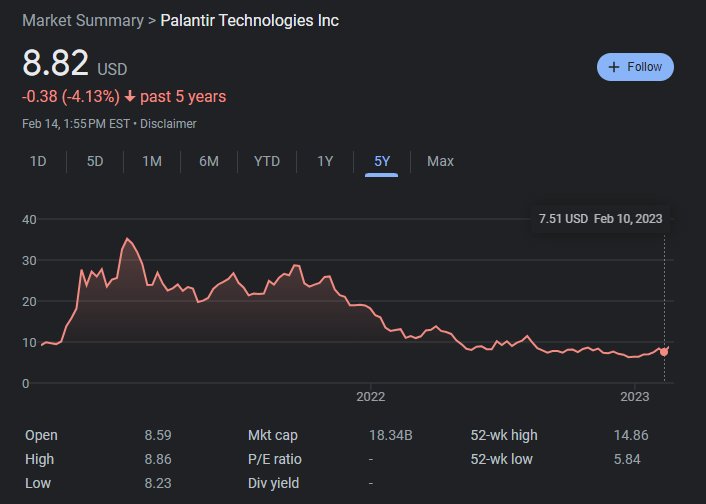Click the plus icon in Follow button
The image size is (706, 504).
click(x=614, y=67)
